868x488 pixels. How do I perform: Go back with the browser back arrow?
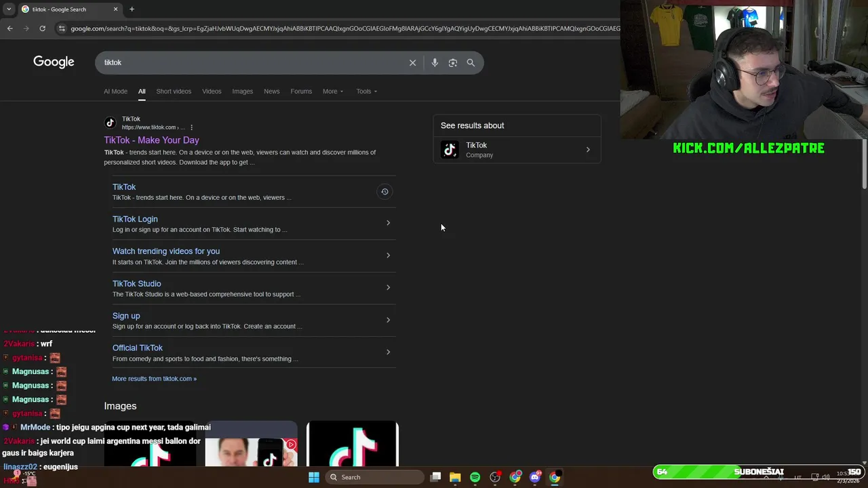tap(9, 28)
